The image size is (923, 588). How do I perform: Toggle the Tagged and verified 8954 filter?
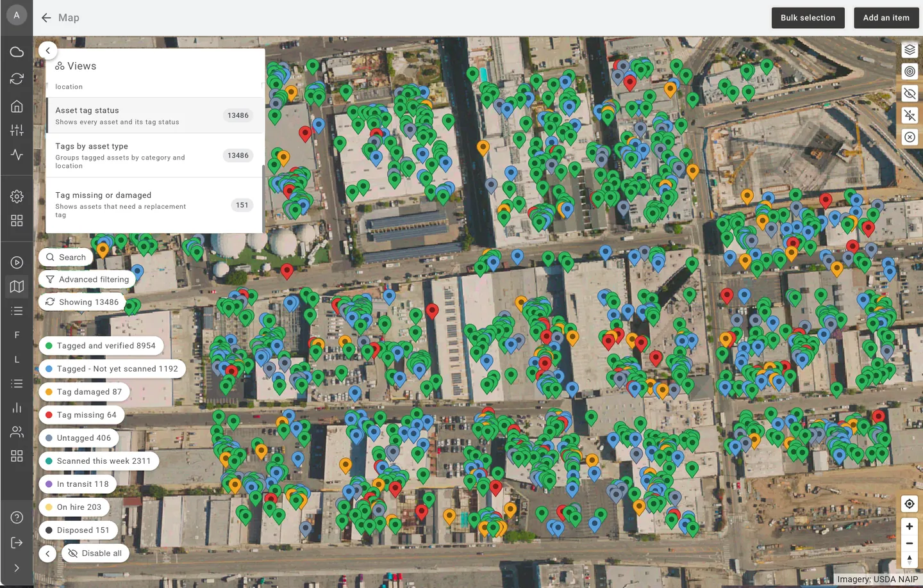[101, 346]
